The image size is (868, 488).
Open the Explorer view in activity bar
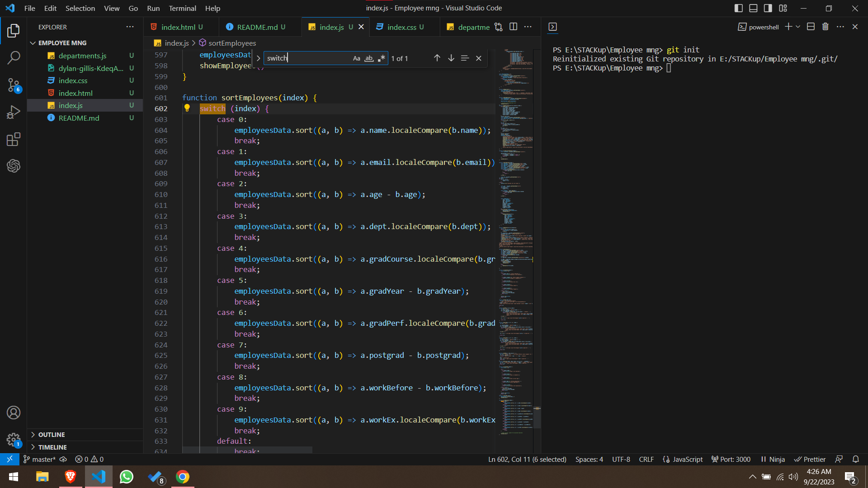[x=14, y=31]
